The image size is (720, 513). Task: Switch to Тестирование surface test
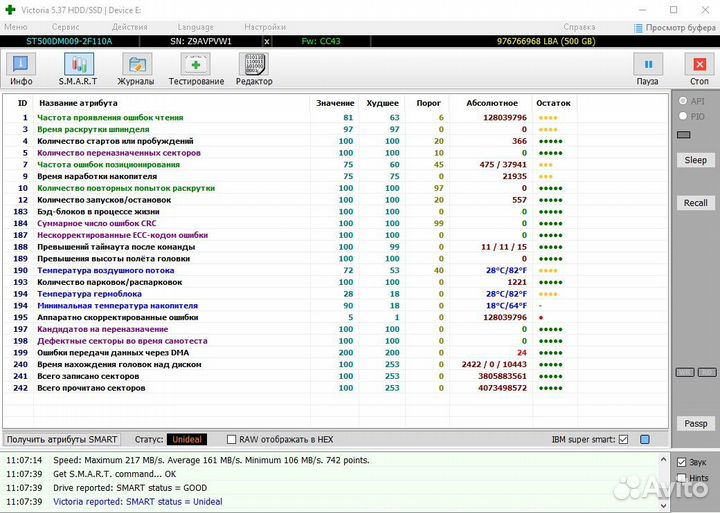(196, 68)
